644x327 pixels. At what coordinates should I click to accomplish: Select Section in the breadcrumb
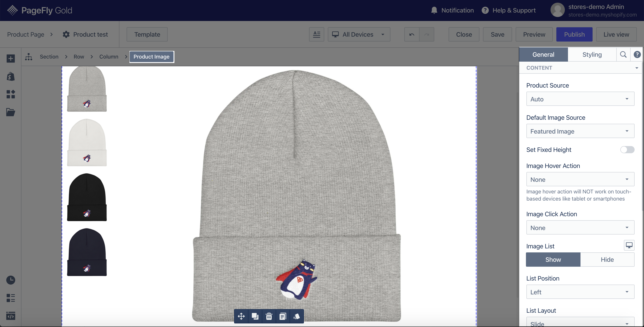point(49,57)
